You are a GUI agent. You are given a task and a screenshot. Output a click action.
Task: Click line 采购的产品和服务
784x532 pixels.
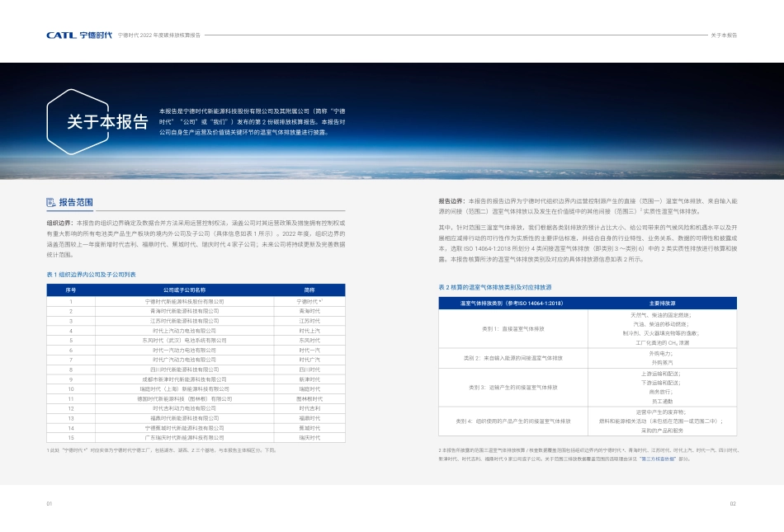(x=662, y=431)
